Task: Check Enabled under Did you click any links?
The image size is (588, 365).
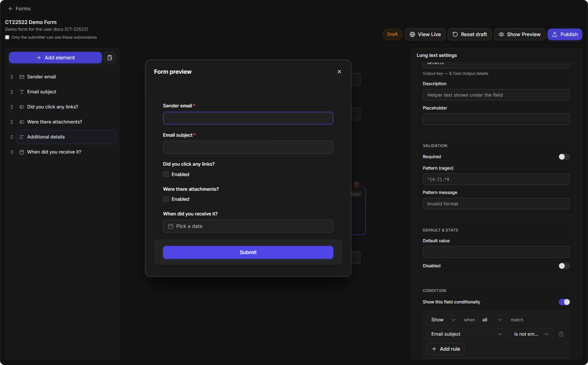Action: [166, 174]
